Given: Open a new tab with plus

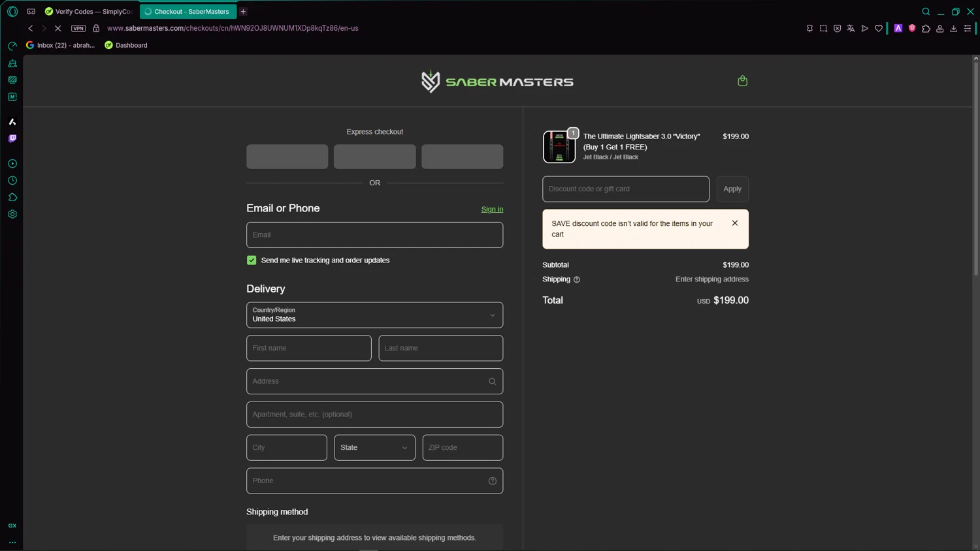Looking at the screenshot, I should pyautogui.click(x=243, y=12).
